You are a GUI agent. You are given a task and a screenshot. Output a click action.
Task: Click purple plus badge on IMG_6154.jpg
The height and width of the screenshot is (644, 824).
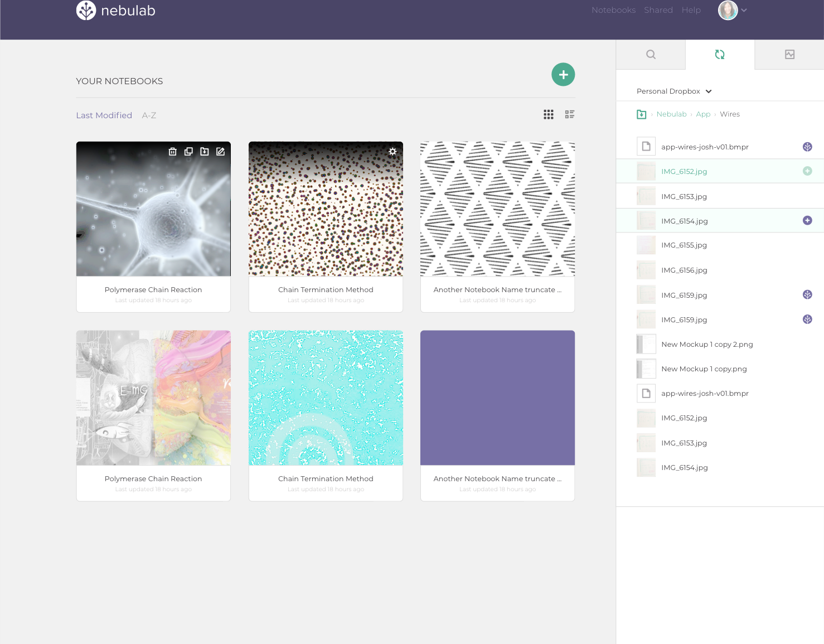pyautogui.click(x=807, y=220)
